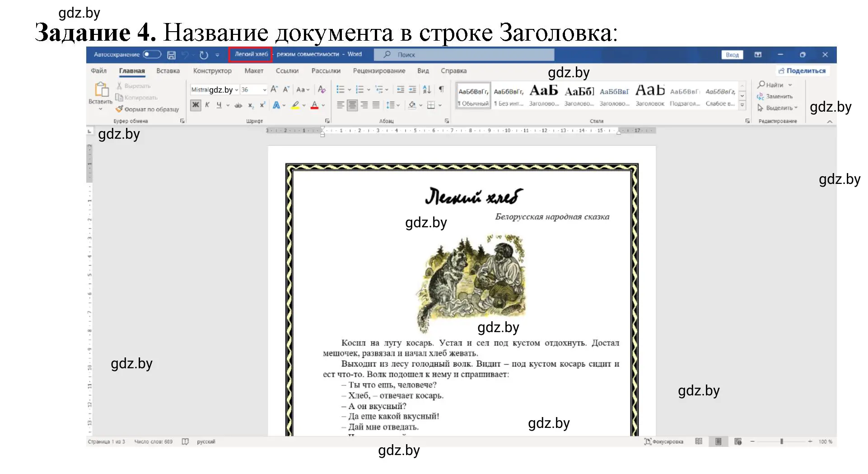Click zoom in plus icon

point(810,441)
